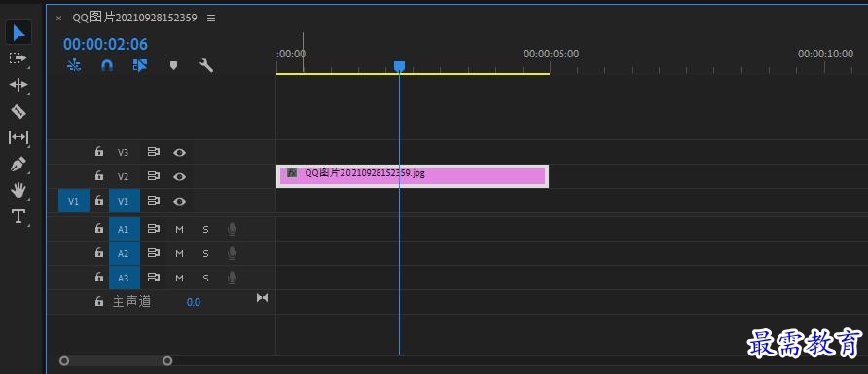Add a marker with the marker icon
This screenshot has width=868, height=374.
coord(173,66)
